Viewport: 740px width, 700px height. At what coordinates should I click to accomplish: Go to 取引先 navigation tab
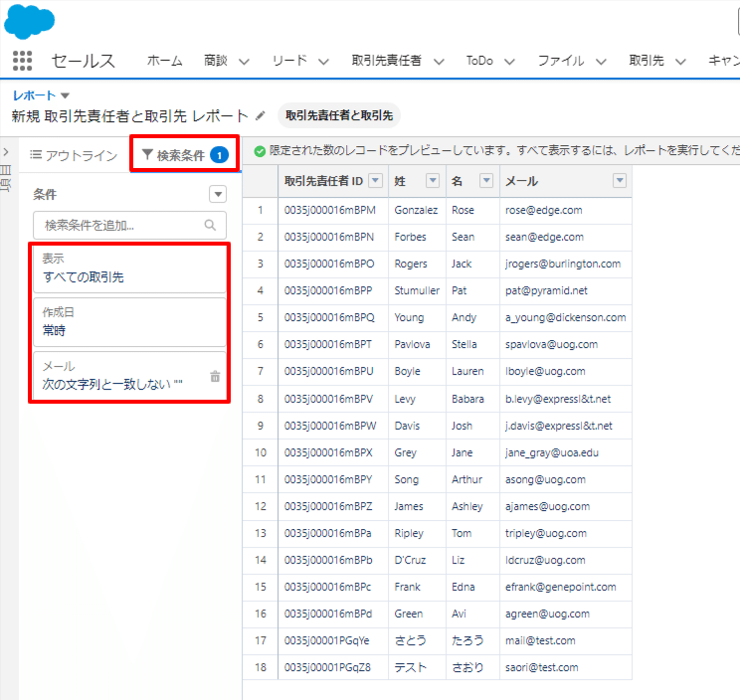coord(647,61)
